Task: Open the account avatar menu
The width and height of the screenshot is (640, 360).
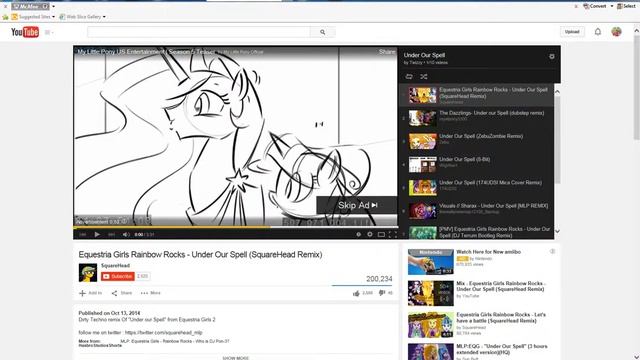Action: pyautogui.click(x=616, y=32)
